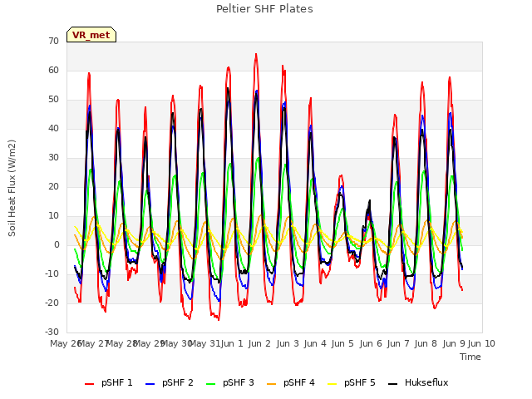Click the -10 y-axis tick label
This screenshot has height=399, width=532.
point(52,273)
